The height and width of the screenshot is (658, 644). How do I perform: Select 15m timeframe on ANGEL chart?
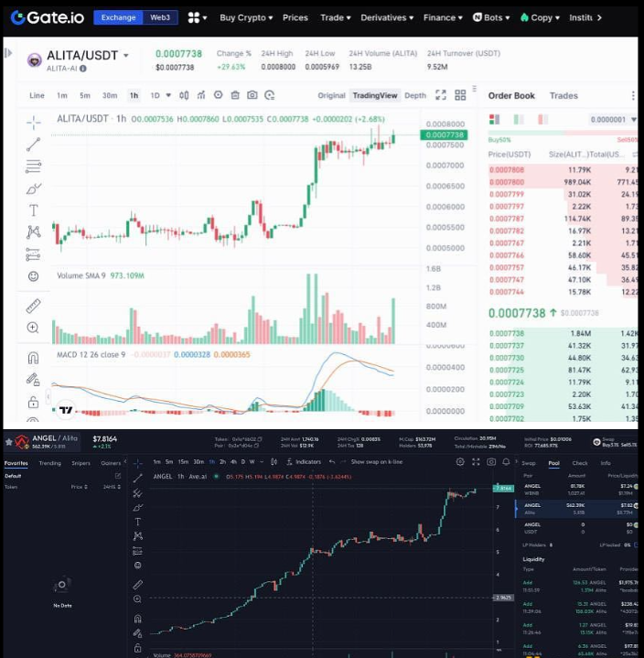pyautogui.click(x=183, y=461)
